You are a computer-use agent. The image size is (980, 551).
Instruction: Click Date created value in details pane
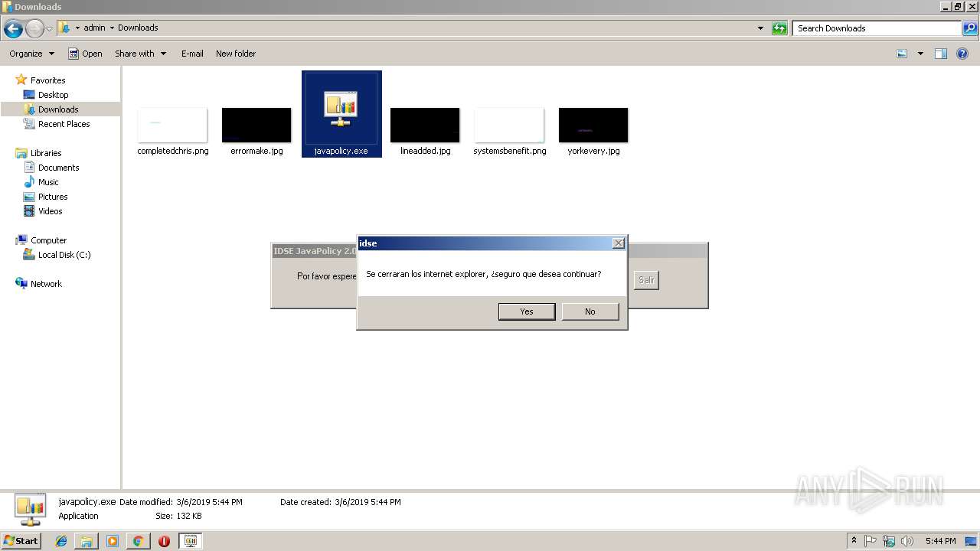click(x=367, y=502)
